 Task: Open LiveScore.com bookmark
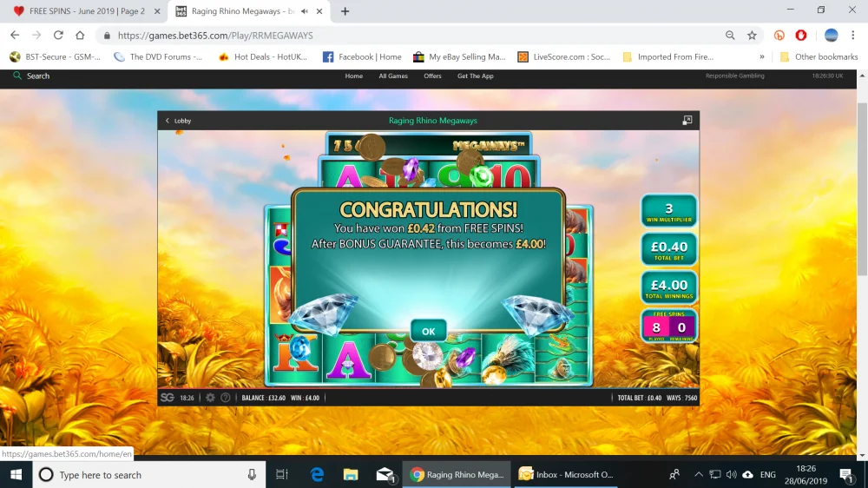click(x=563, y=56)
